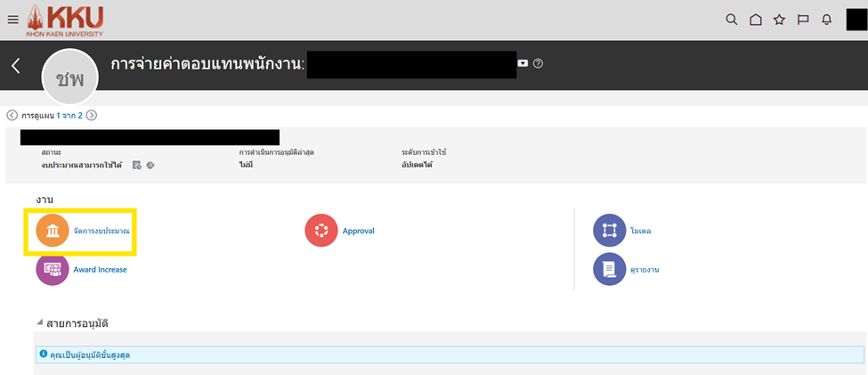Screen dimensions: 868x375
Task: Click the orange budget management icon
Action: (x=53, y=231)
